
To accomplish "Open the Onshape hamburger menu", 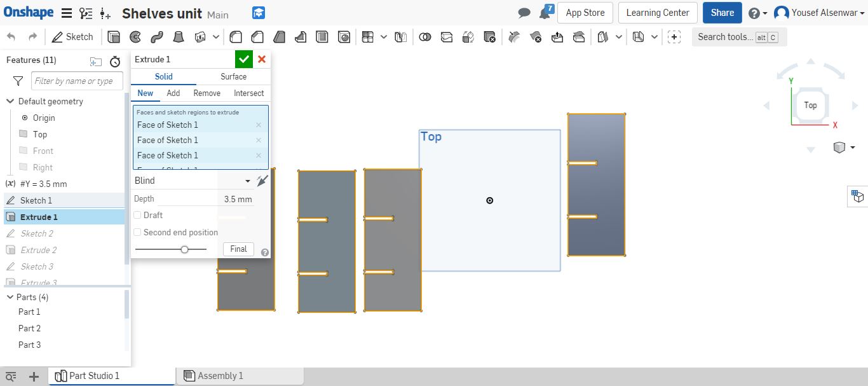I will 66,13.
